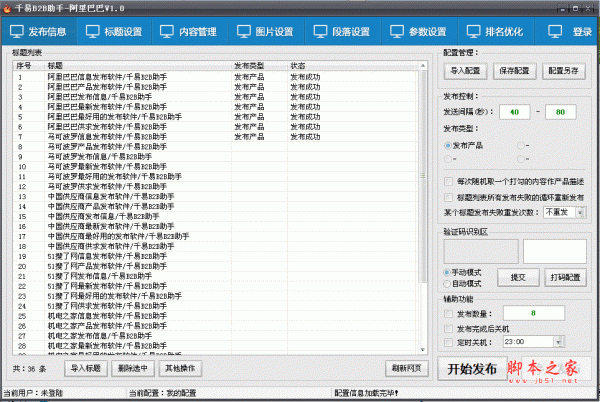Select row 51搜了网发布信息/千易B2B助手

pos(216,276)
